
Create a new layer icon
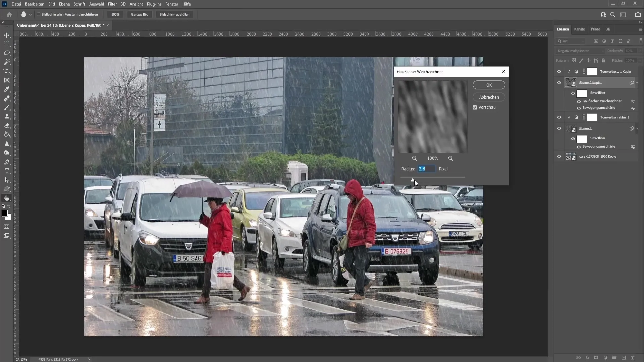click(624, 358)
